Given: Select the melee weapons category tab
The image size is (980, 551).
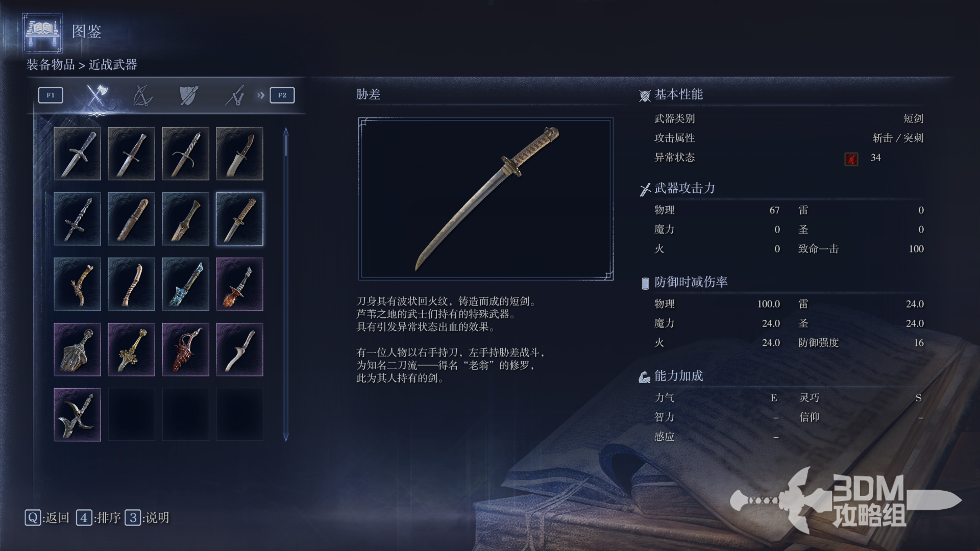Looking at the screenshot, I should pos(96,95).
